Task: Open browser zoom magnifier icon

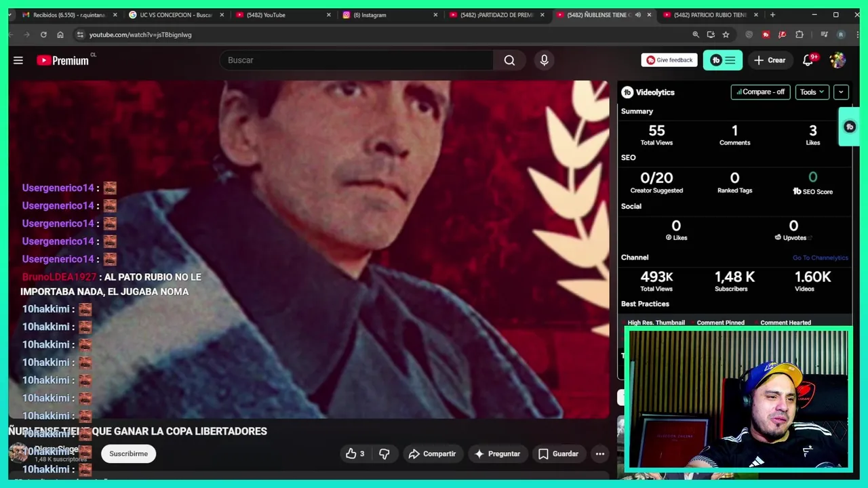Action: click(696, 35)
